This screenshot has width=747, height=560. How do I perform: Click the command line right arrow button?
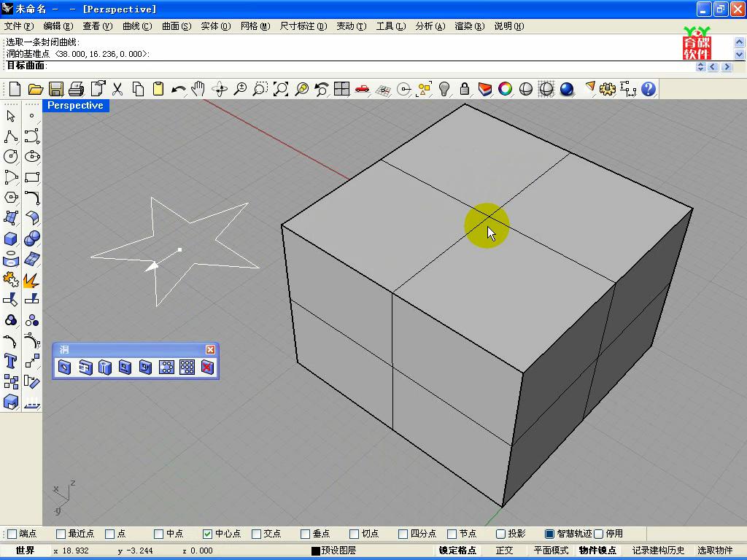point(727,66)
